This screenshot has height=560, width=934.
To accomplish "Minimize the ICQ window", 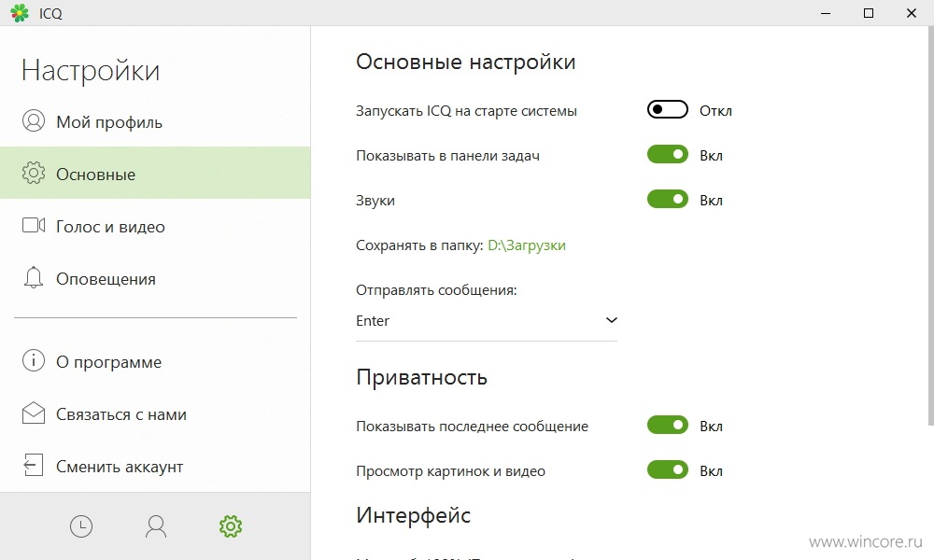I will (x=826, y=13).
